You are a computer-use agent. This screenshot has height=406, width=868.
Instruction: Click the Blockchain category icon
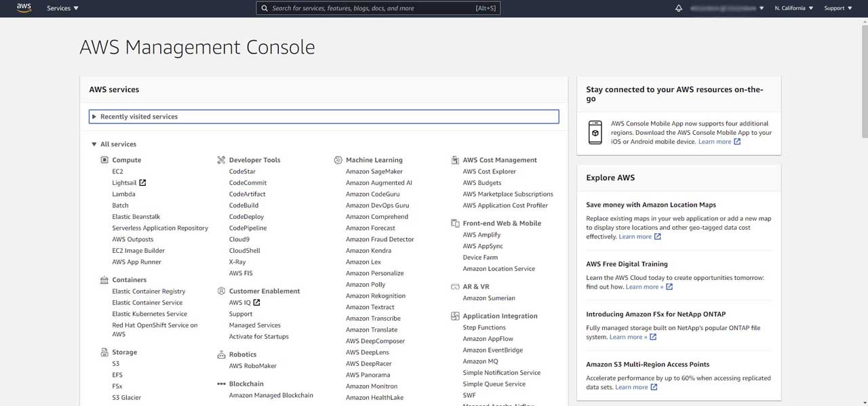pos(221,384)
